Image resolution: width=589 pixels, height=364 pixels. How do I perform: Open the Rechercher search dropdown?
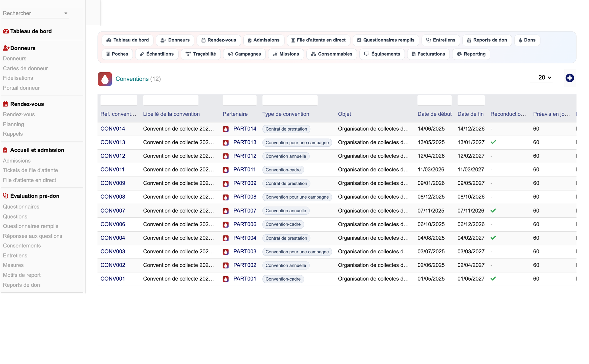(x=35, y=13)
